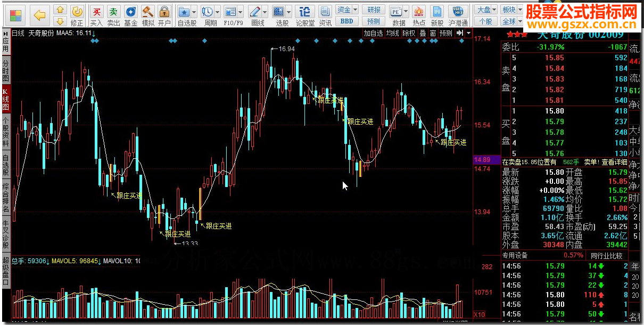The width and height of the screenshot is (644, 325).
Task: Open the chart toolbar dropdown arrow after 预测
Action: click(467, 33)
